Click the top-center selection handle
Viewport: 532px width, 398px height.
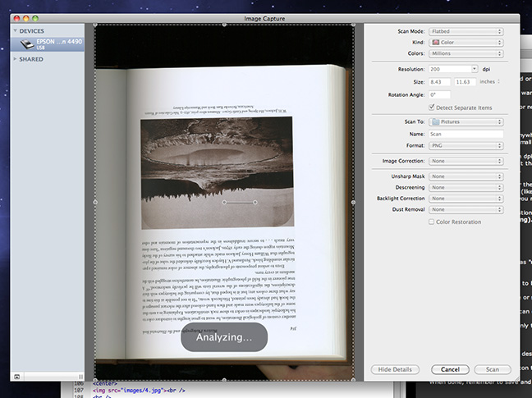[224, 25]
